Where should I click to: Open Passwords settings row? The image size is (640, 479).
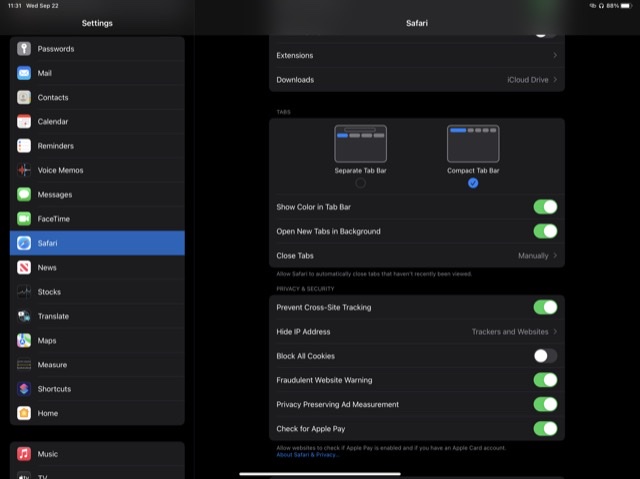pyautogui.click(x=97, y=49)
